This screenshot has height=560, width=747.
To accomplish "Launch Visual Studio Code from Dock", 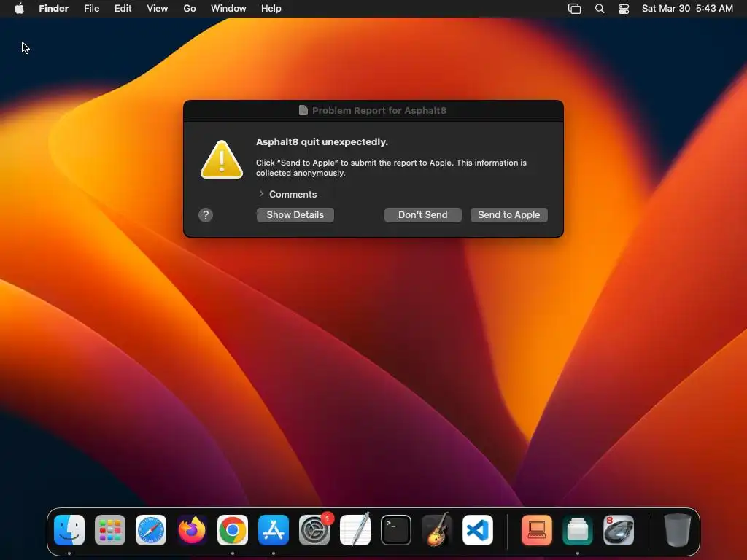I will 478,530.
